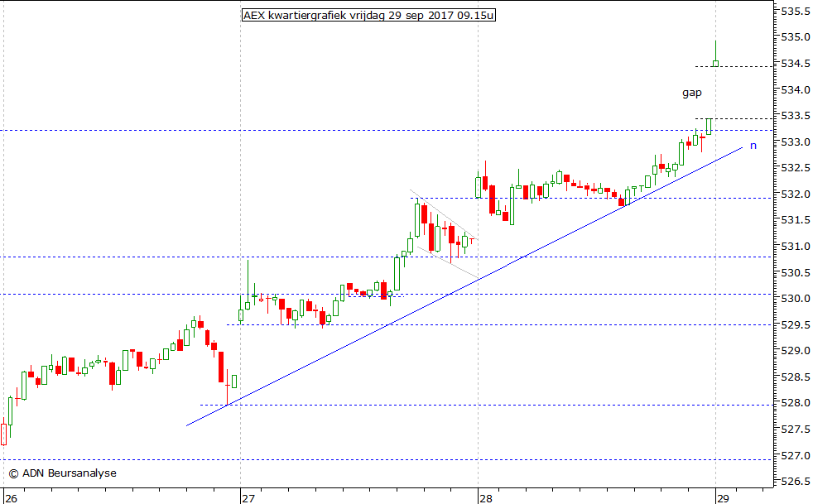
Task: Click the 534.0 price axis label
Action: (x=796, y=89)
